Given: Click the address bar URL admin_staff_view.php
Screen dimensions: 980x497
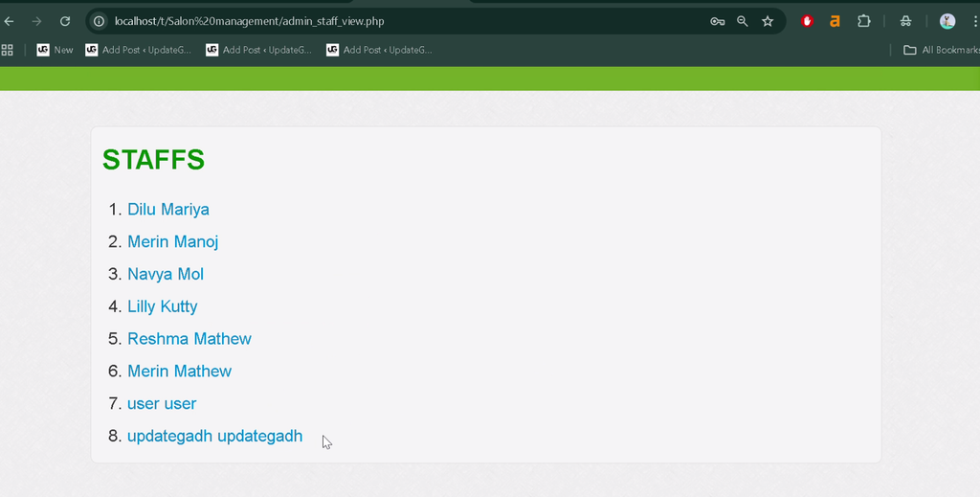Looking at the screenshot, I should [x=250, y=21].
